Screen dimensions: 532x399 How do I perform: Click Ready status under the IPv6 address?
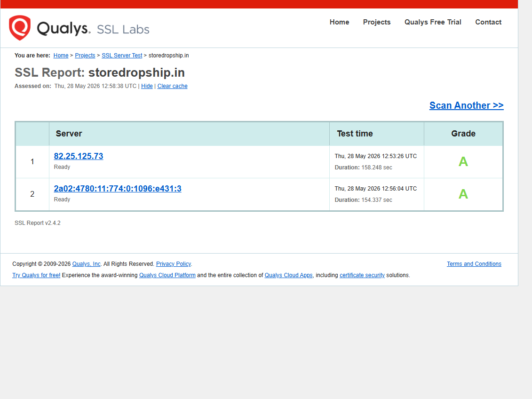click(62, 199)
